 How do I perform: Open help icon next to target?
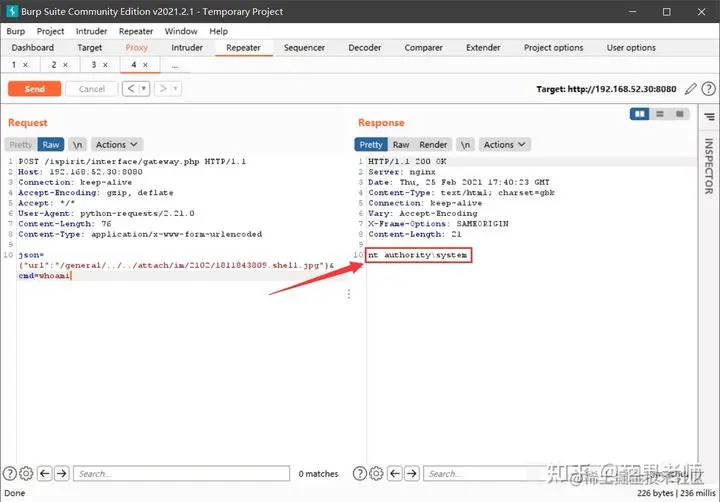(x=709, y=89)
